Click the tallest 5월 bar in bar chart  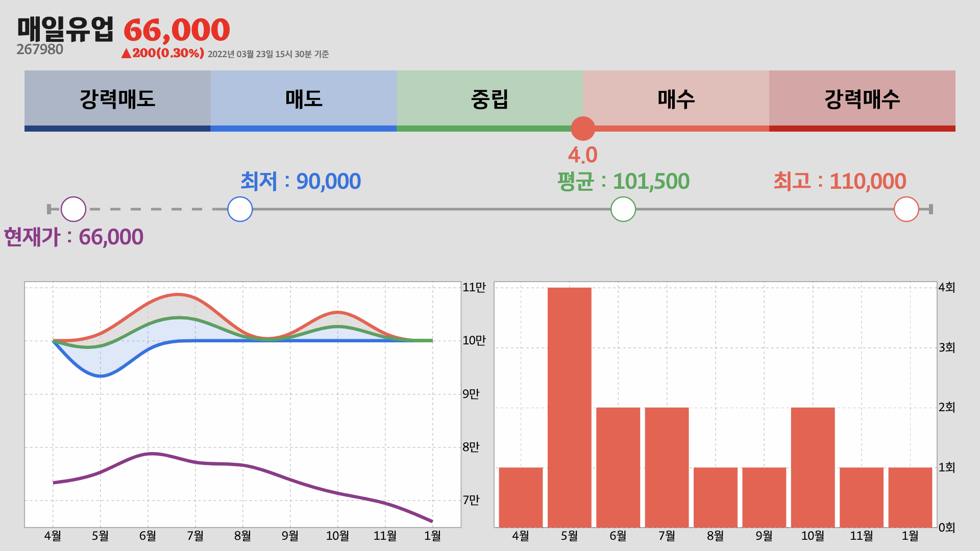(570, 408)
